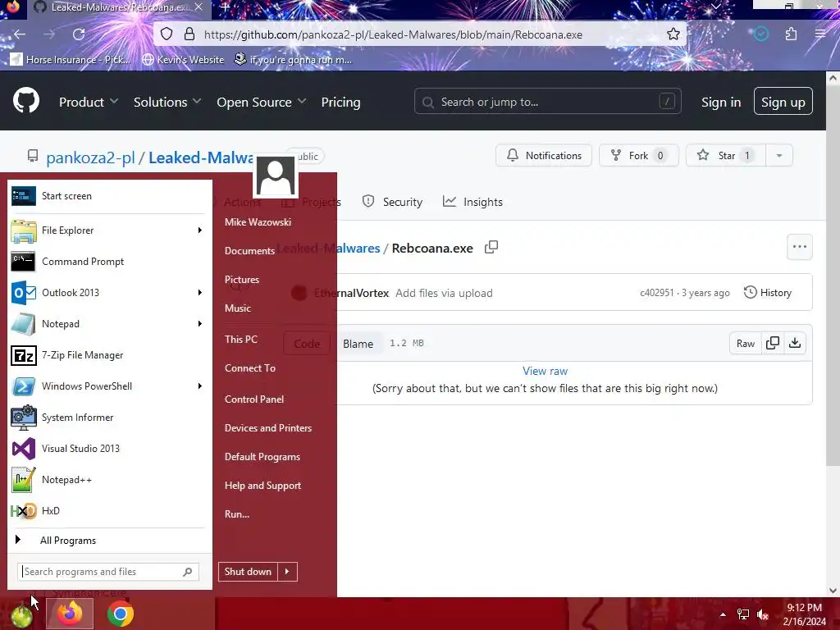Open Devices and Printers
840x630 pixels.
click(268, 428)
